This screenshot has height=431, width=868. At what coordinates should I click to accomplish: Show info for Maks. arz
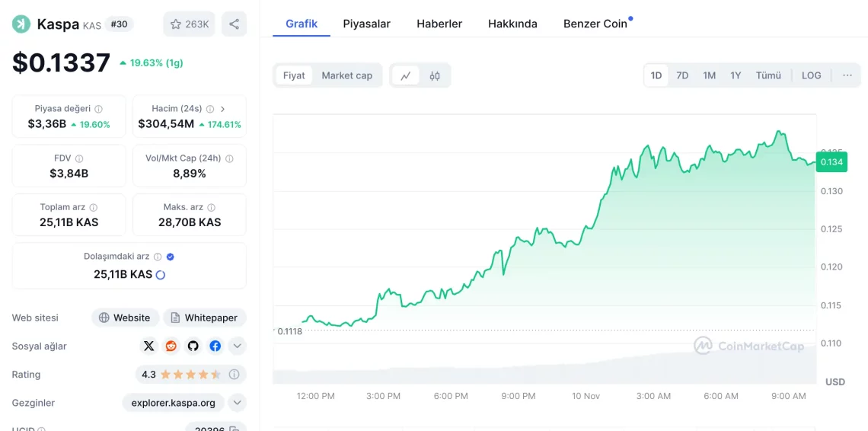(211, 207)
